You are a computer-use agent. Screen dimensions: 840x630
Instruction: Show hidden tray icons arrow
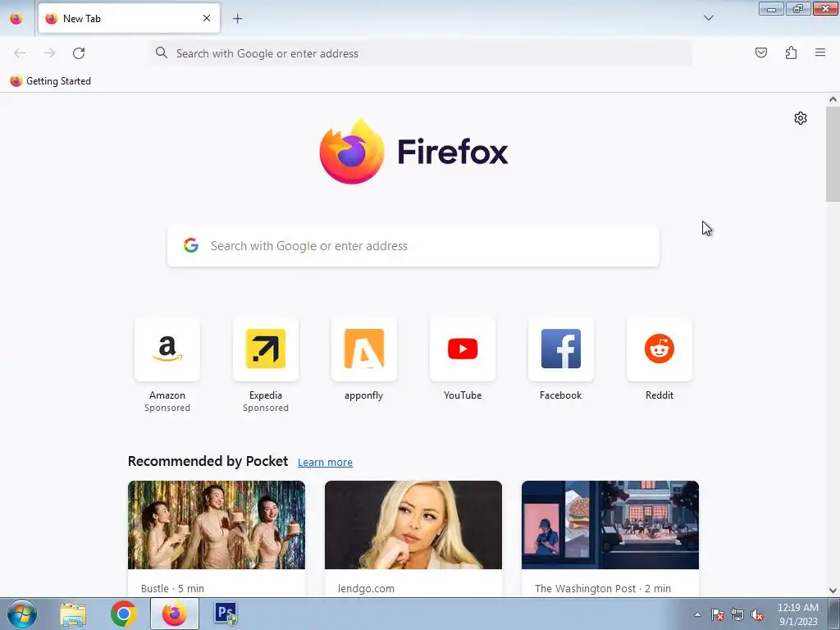click(697, 614)
